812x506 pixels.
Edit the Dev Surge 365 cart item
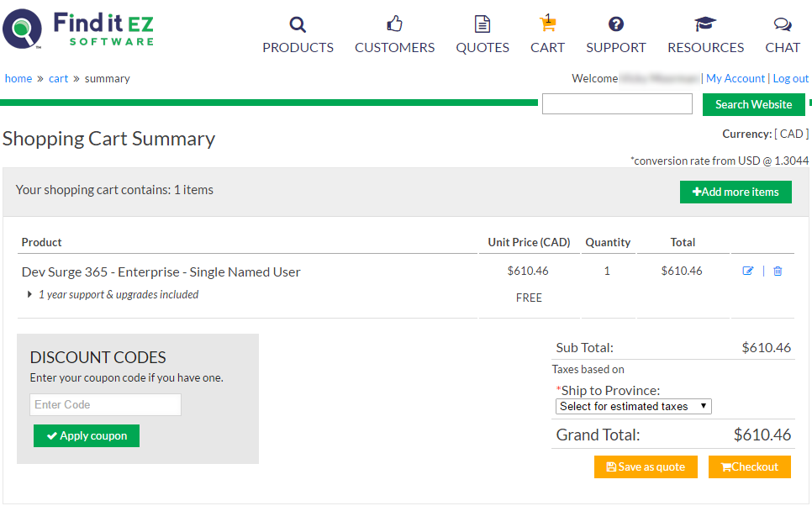tap(748, 271)
